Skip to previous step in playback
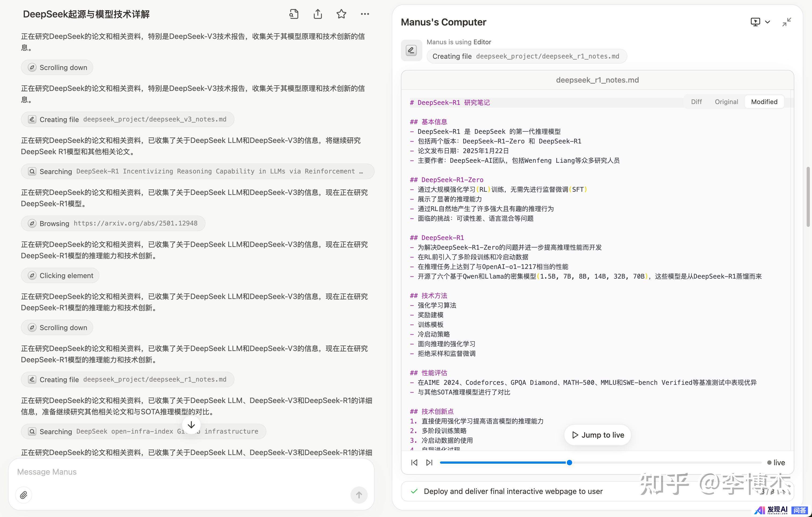This screenshot has height=517, width=812. coord(414,463)
